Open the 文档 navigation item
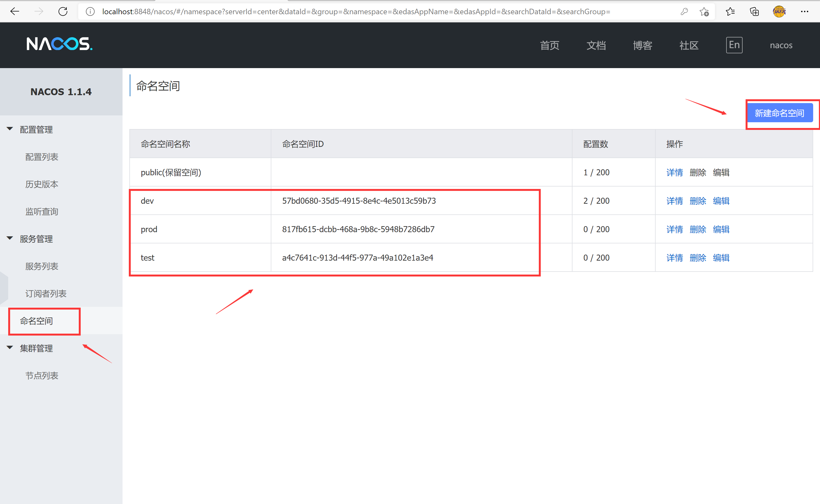The image size is (820, 504). (x=596, y=45)
